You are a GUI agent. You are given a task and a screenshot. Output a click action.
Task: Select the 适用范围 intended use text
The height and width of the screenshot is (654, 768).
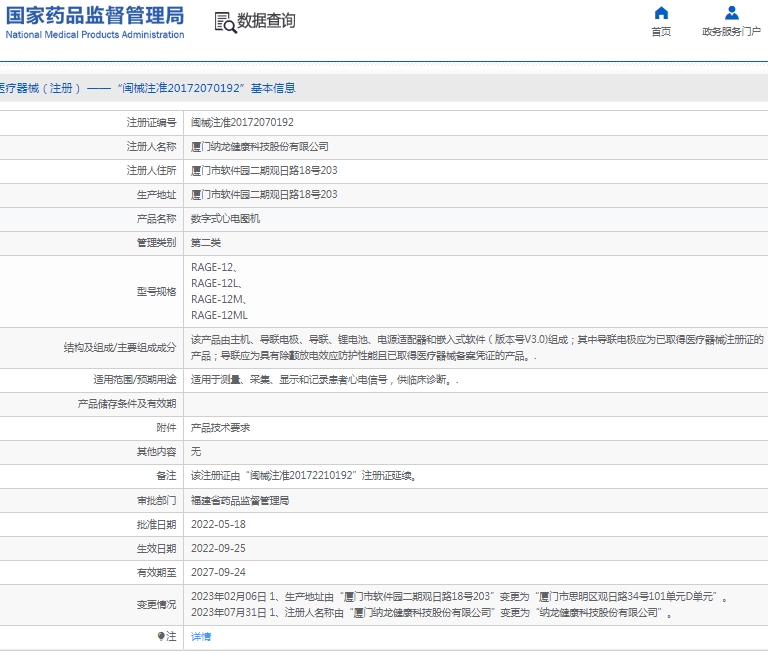pyautogui.click(x=325, y=380)
